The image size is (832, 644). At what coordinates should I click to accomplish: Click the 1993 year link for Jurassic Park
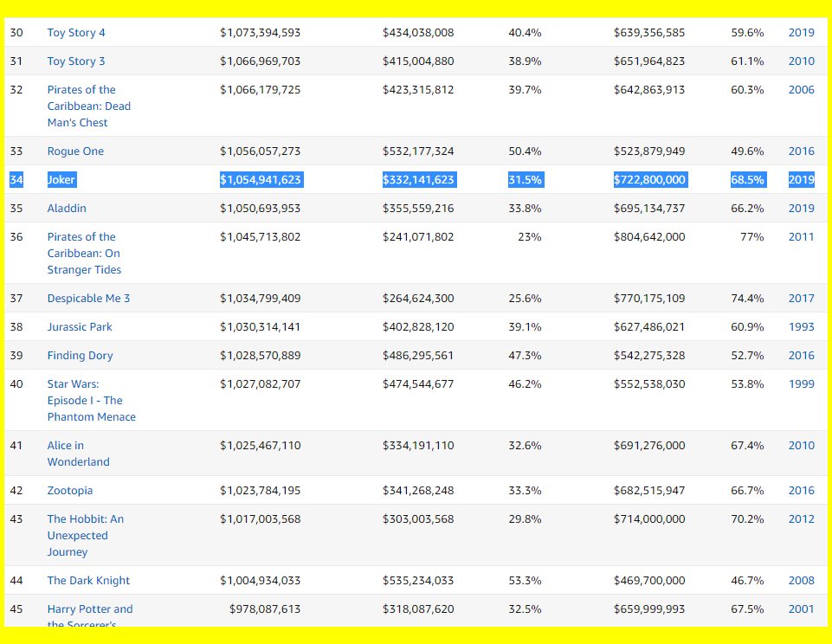click(x=801, y=327)
